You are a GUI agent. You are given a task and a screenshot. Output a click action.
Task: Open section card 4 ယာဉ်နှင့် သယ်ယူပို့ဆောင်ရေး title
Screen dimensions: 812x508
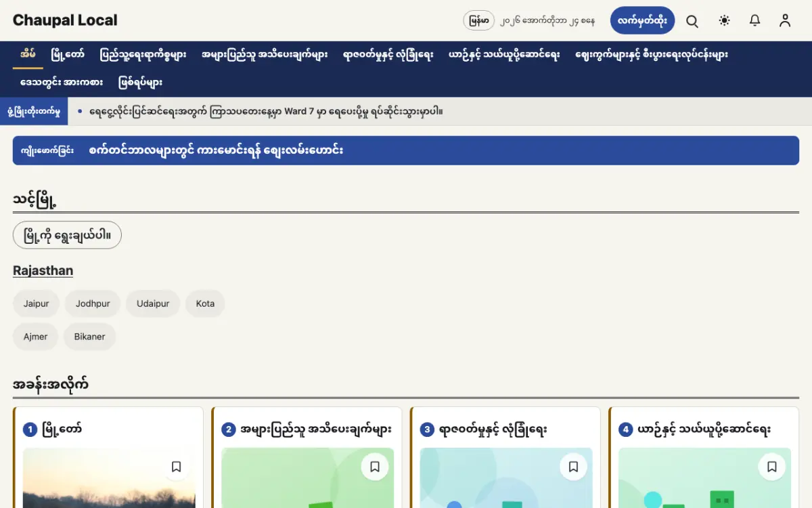tap(704, 429)
